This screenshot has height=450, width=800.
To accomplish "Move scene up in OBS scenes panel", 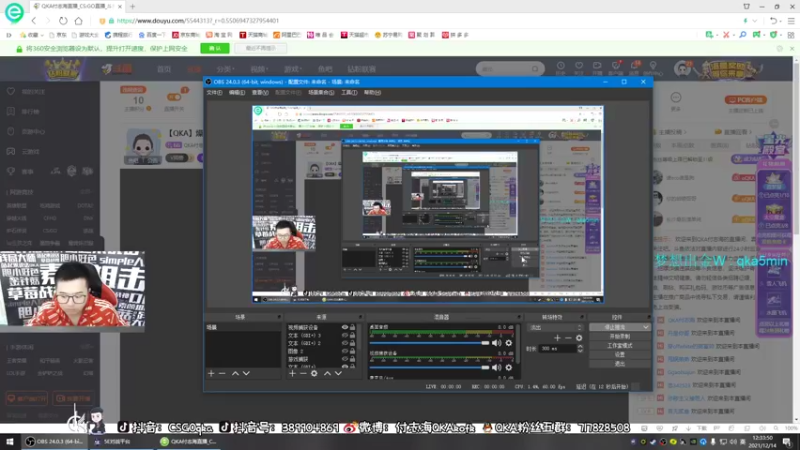I will click(235, 373).
